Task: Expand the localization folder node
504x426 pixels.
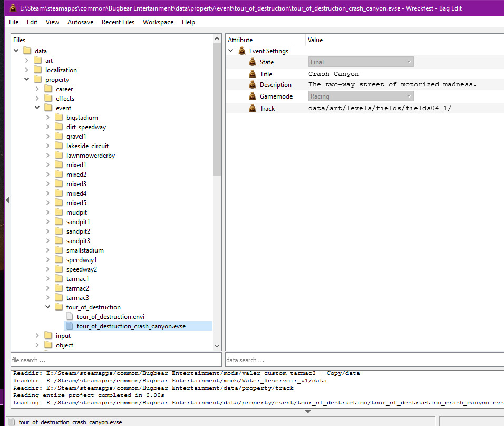Action: tap(27, 70)
